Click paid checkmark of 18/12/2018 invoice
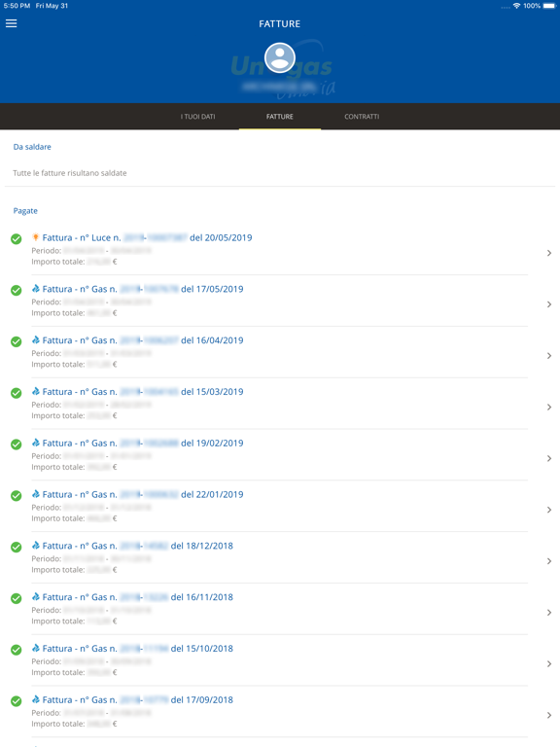Screen dimensions: 560x747 coord(17,548)
